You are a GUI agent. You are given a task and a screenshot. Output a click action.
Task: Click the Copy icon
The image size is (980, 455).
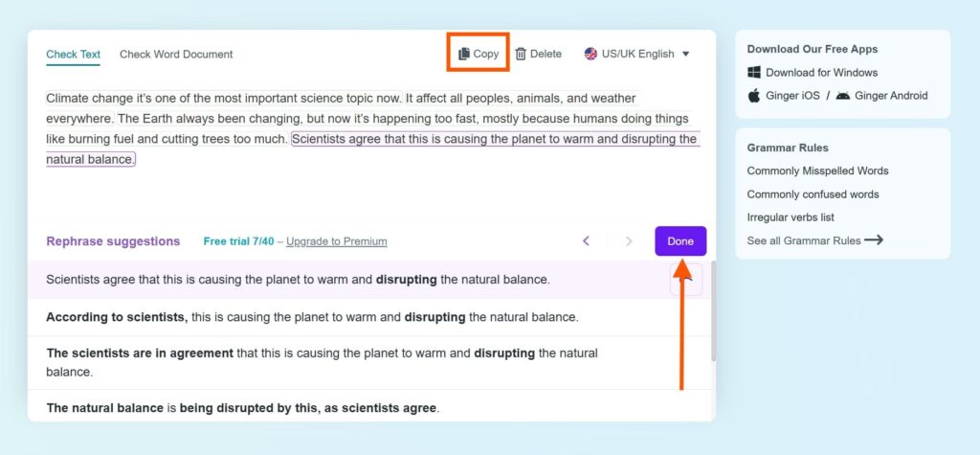tap(464, 54)
